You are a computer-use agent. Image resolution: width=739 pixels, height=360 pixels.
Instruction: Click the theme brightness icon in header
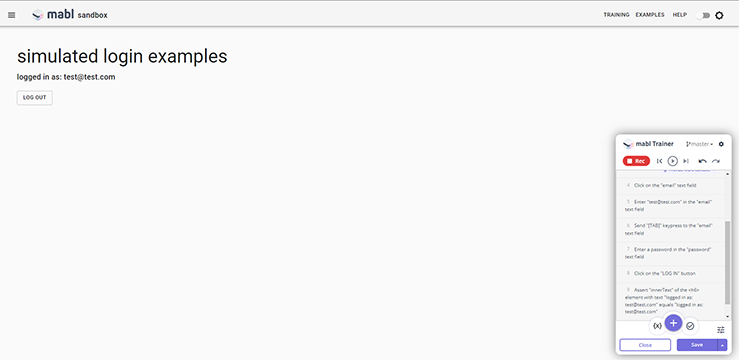tap(719, 16)
